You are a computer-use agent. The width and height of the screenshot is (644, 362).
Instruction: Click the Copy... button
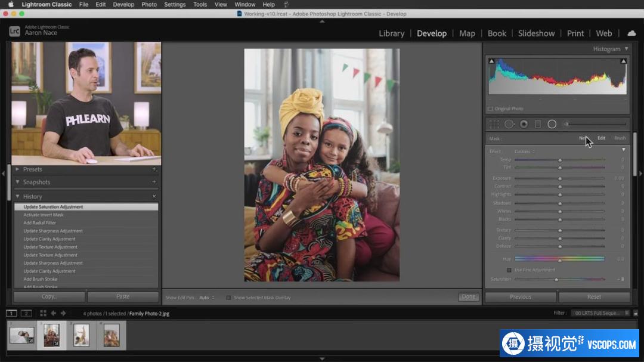tap(49, 296)
